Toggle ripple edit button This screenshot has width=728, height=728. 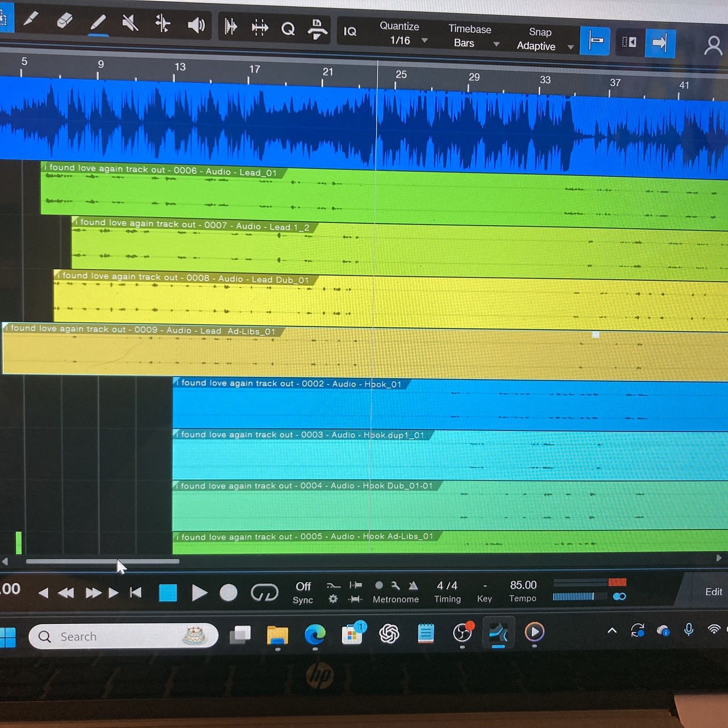point(629,42)
